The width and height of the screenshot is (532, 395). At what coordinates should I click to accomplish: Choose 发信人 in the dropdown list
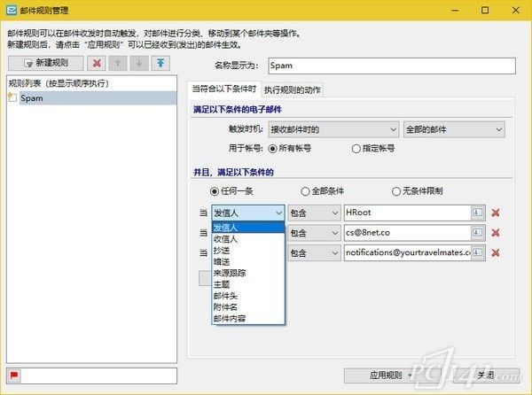click(x=248, y=228)
